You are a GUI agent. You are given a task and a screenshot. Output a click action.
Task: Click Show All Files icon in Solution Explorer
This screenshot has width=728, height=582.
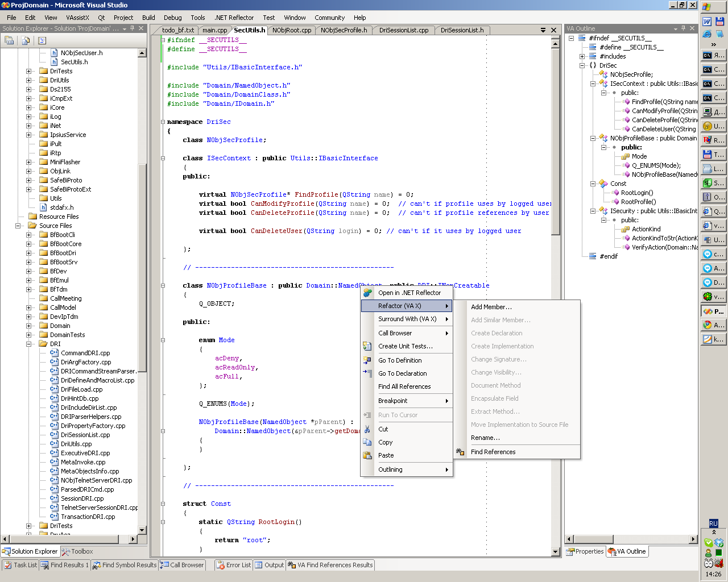[x=26, y=40]
